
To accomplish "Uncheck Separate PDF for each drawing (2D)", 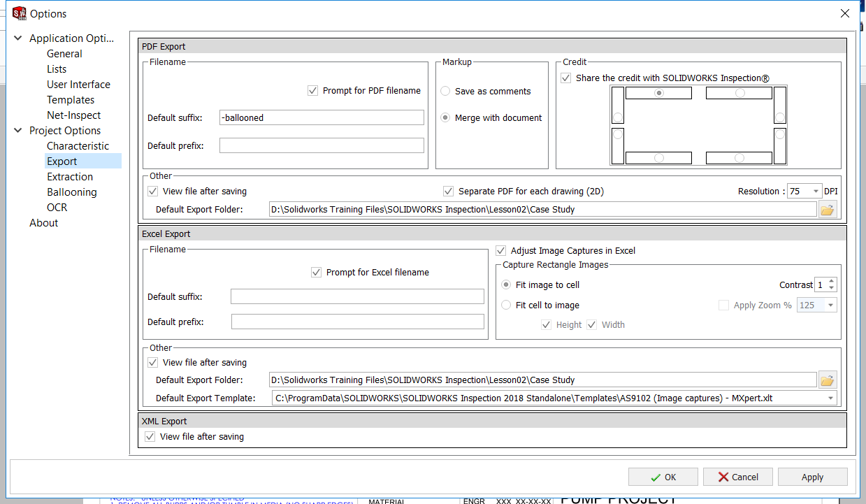I will pos(449,191).
